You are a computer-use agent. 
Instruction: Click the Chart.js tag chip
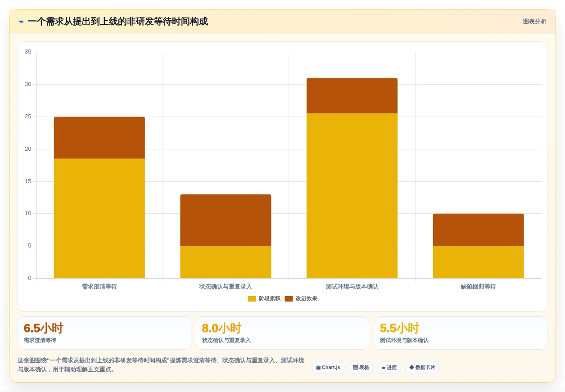pos(328,368)
